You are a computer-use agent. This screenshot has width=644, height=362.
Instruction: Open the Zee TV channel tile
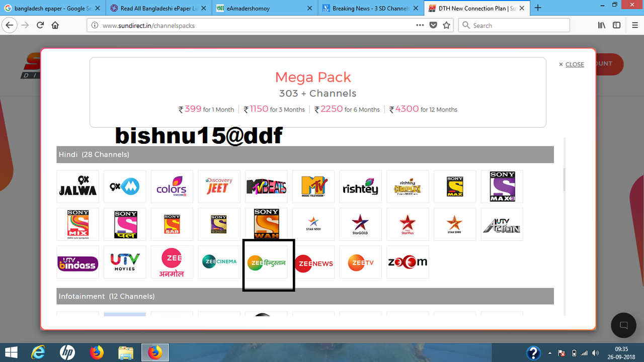(361, 262)
